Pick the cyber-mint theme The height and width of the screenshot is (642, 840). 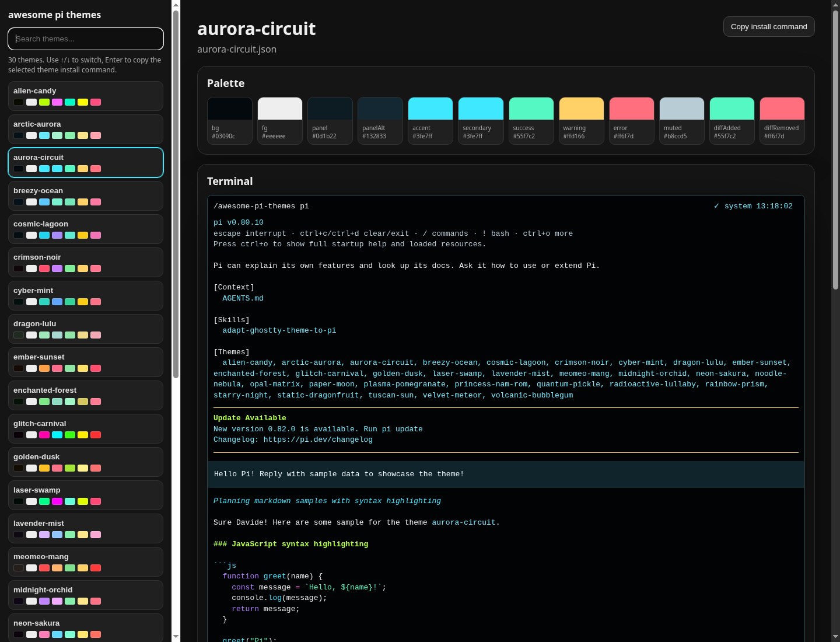point(86,295)
